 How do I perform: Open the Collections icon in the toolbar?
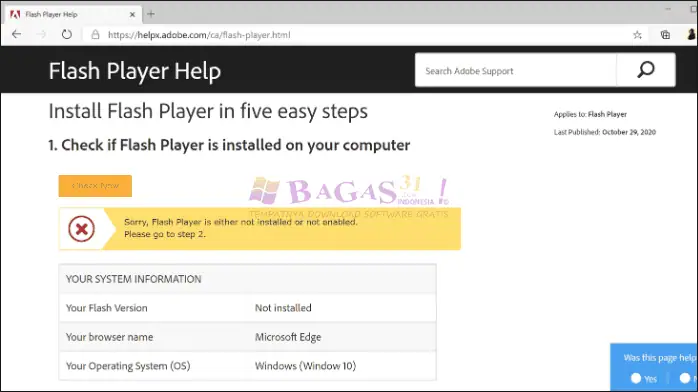(x=665, y=35)
